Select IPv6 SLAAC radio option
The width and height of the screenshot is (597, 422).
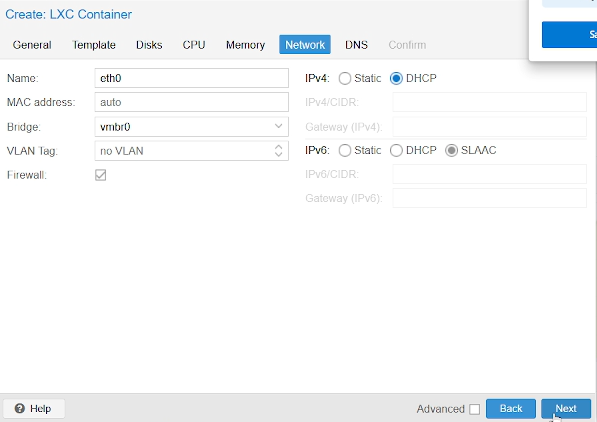pos(451,150)
